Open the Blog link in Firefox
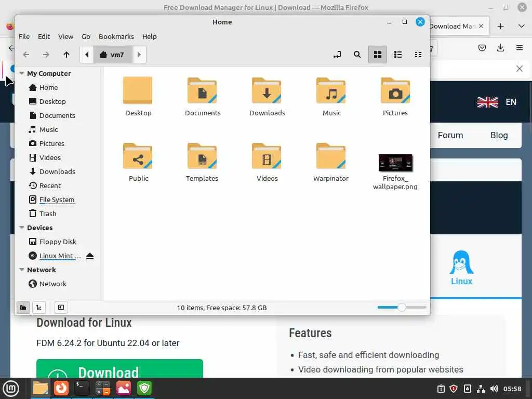Screen dimensions: 532x399 point(499,136)
